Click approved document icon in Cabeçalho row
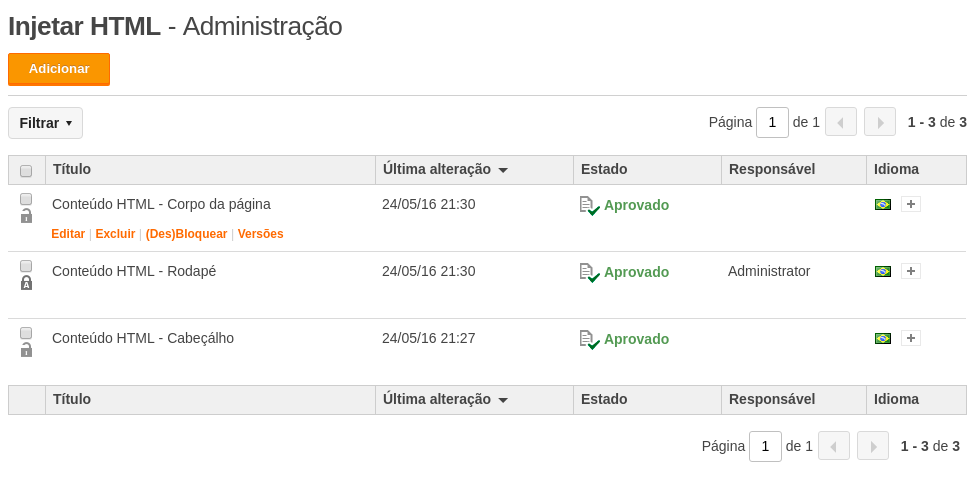Image resolution: width=975 pixels, height=487 pixels. coord(589,340)
